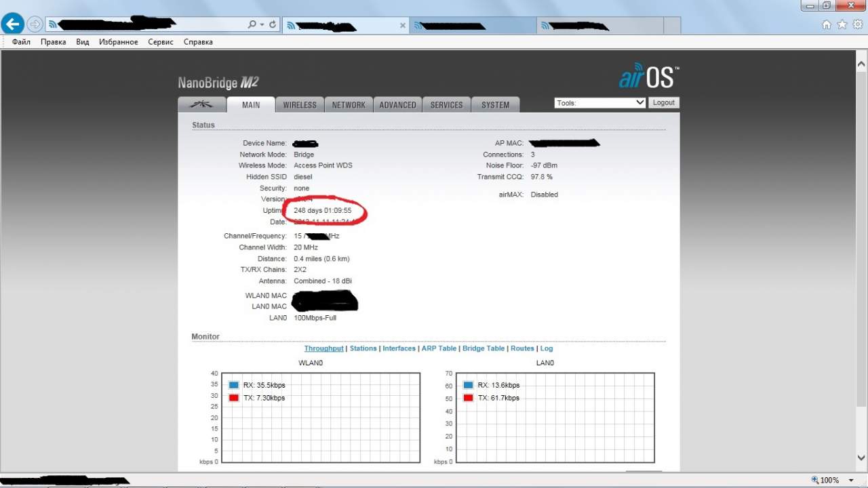
Task: Click the zoom magnifier icon in status bar
Action: [x=815, y=480]
